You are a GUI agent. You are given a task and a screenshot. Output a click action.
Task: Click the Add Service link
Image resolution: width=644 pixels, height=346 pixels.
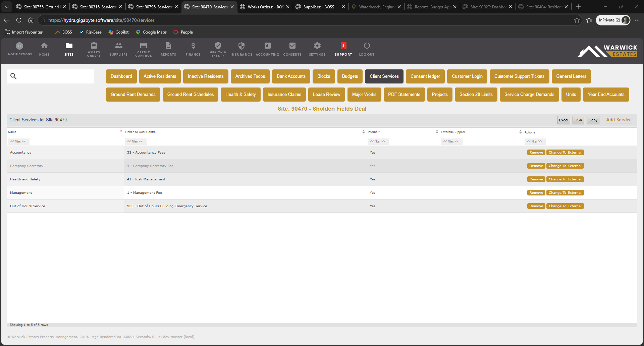coord(619,120)
